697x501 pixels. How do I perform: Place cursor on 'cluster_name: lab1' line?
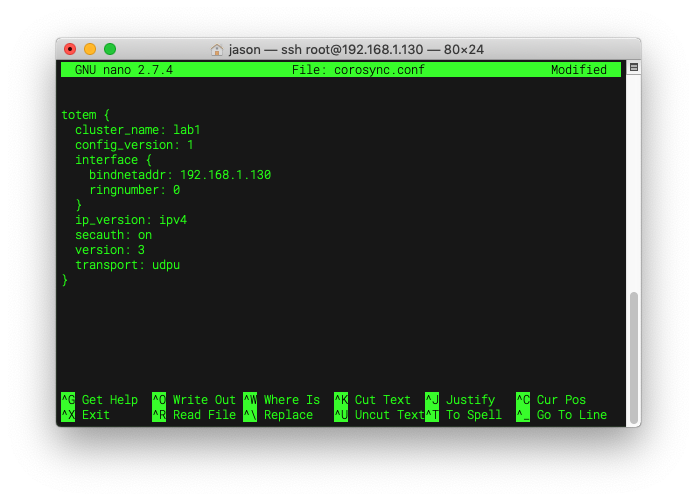point(138,130)
